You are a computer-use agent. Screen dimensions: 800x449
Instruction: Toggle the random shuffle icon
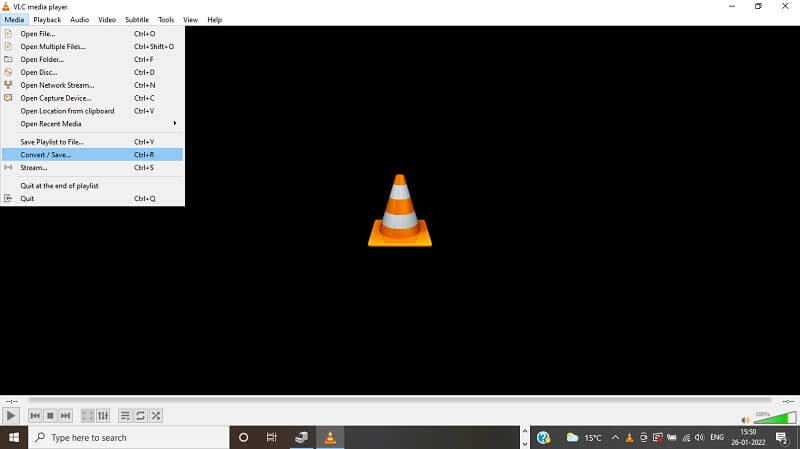pos(156,416)
